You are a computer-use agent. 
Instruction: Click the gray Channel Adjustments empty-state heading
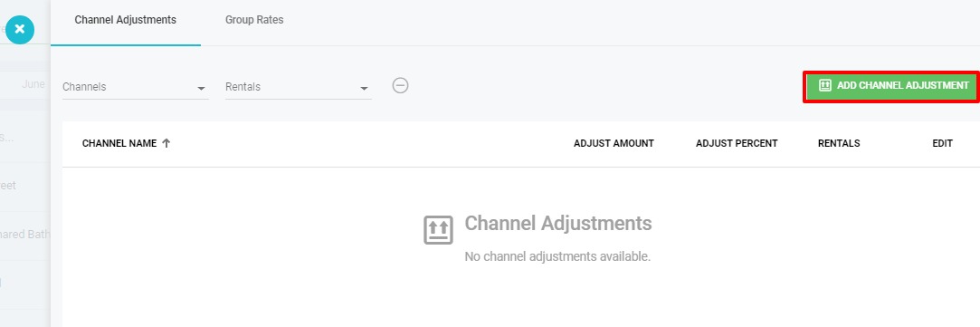coord(558,223)
